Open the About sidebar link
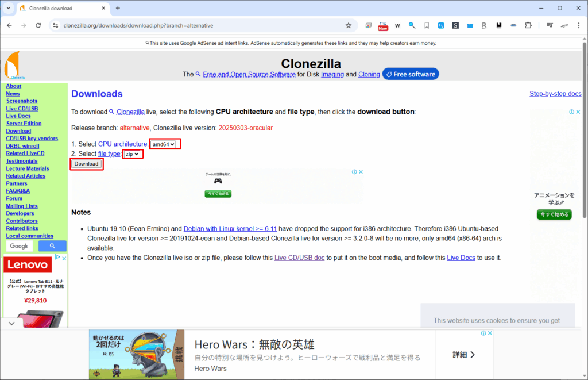 point(14,86)
